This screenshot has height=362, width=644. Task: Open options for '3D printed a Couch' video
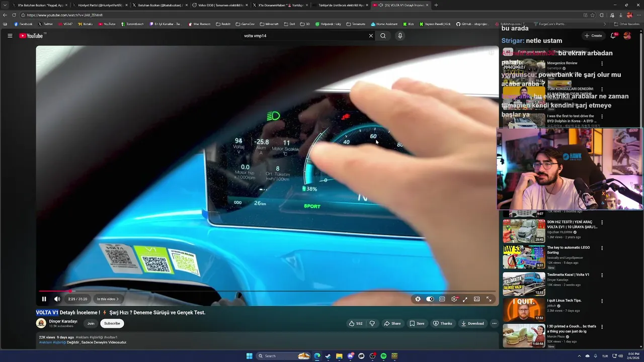(x=602, y=327)
